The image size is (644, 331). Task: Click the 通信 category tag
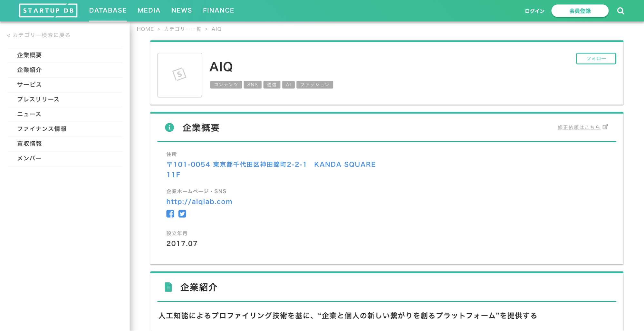click(x=272, y=85)
